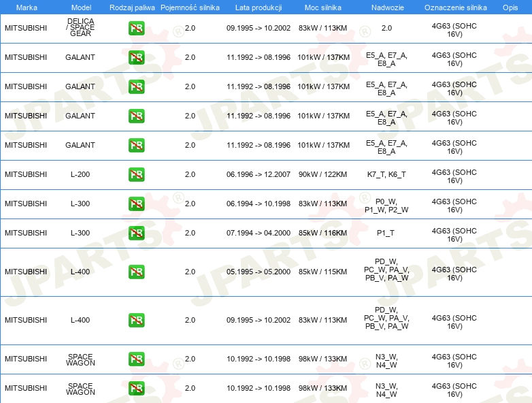Click the PB fuel icon in the L-200 row

pyautogui.click(x=136, y=174)
